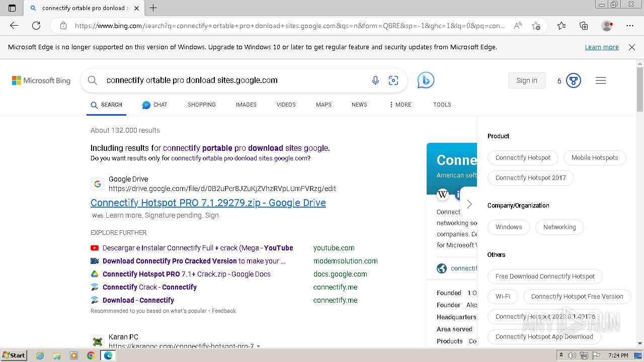
Task: Search only for original misspelled query
Action: (239, 158)
